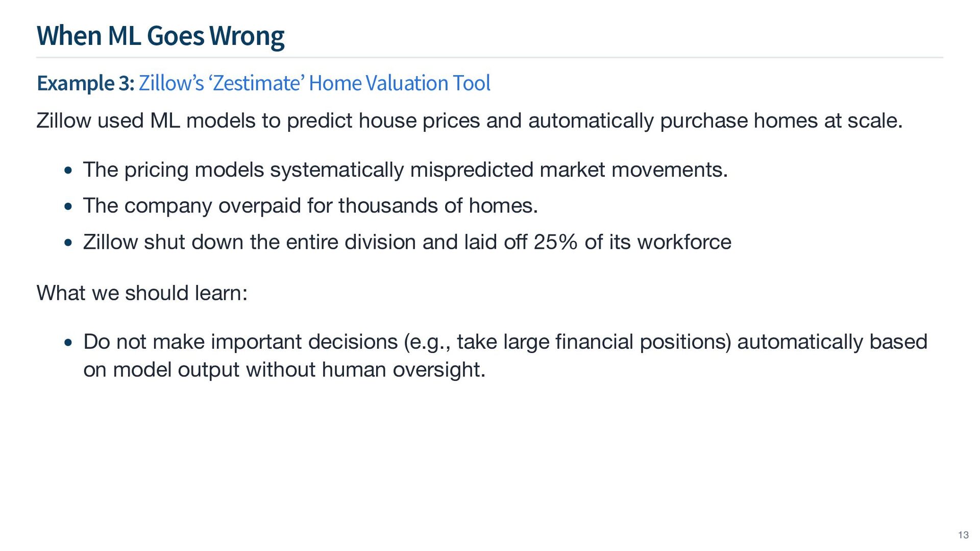Select the 'Example 3:' bold label
This screenshot has width=980, height=551.
[x=85, y=83]
